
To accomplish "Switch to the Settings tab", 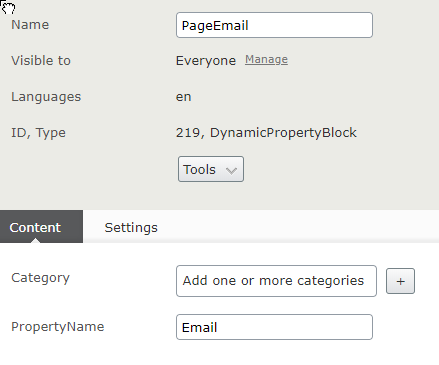I will [x=131, y=227].
